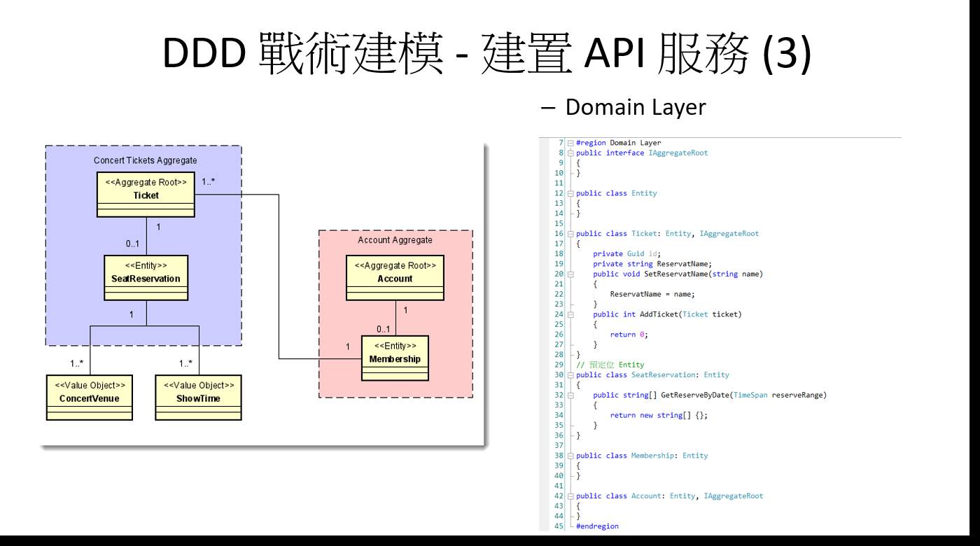Collapse the SeatReservation class fold marker
Screen dimensions: 980x546
570,375
